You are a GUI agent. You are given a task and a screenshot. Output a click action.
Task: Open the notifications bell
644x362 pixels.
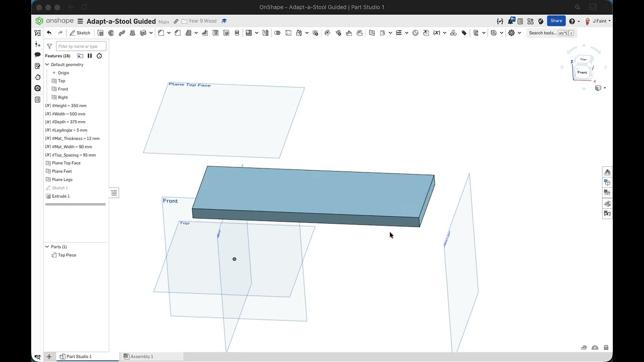(511, 21)
